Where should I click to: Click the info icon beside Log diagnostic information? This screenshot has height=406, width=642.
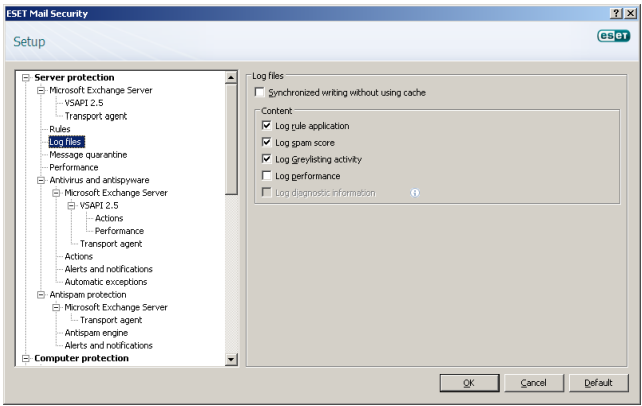tap(415, 193)
